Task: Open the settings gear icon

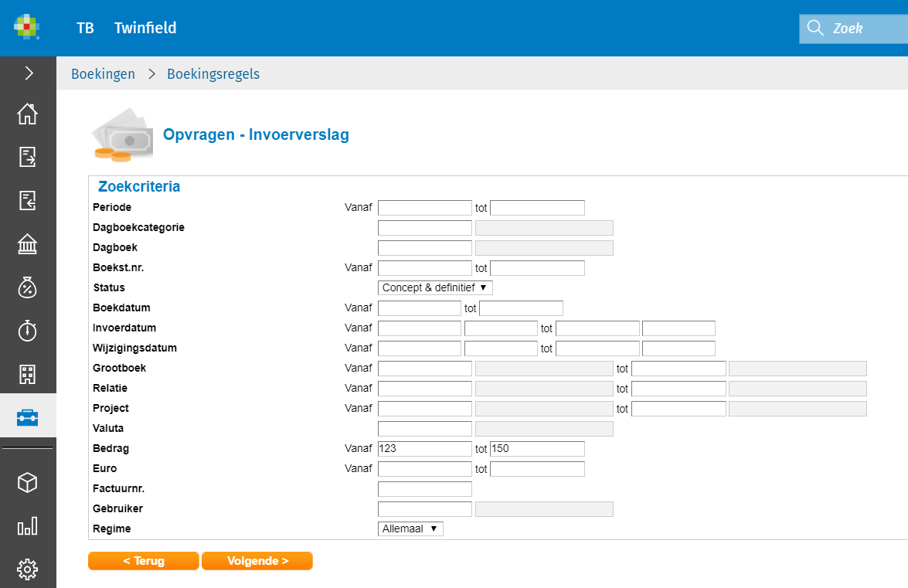Action: click(x=28, y=570)
